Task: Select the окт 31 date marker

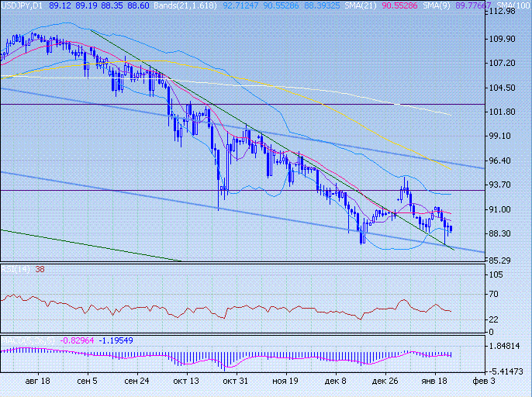Action: point(236,382)
